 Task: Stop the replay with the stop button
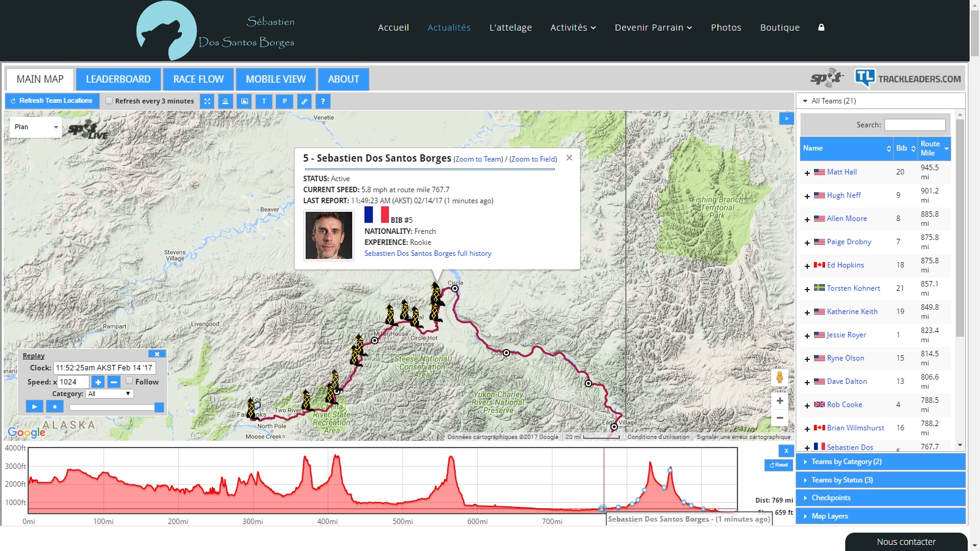click(55, 406)
